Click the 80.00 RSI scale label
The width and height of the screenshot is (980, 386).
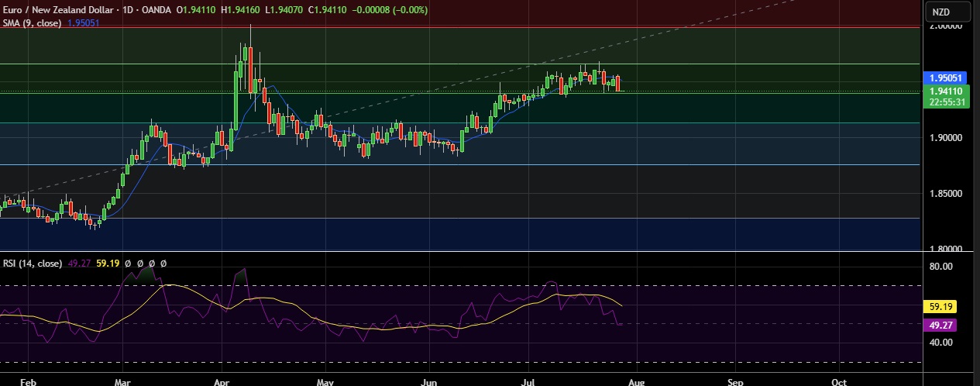941,267
